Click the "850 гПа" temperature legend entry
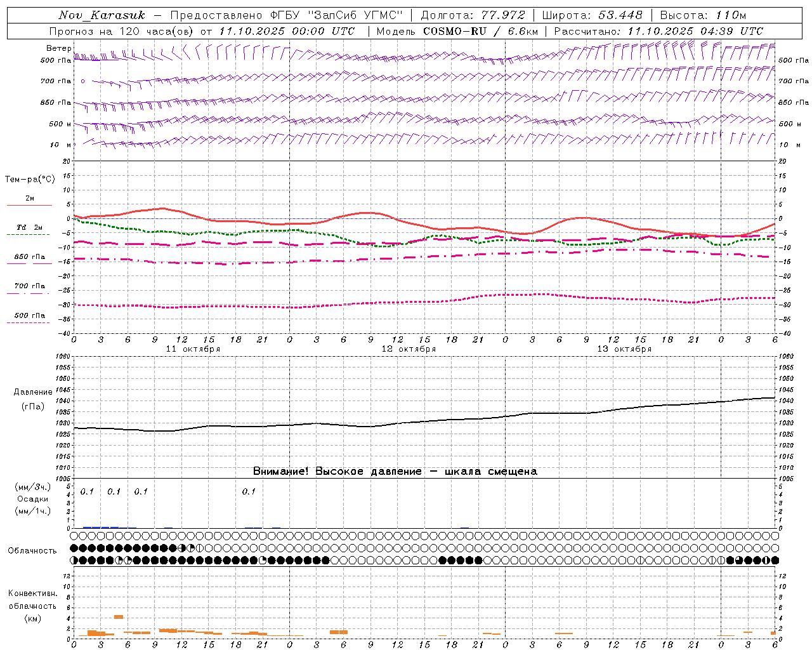This screenshot has height=650, width=812. pos(30,257)
